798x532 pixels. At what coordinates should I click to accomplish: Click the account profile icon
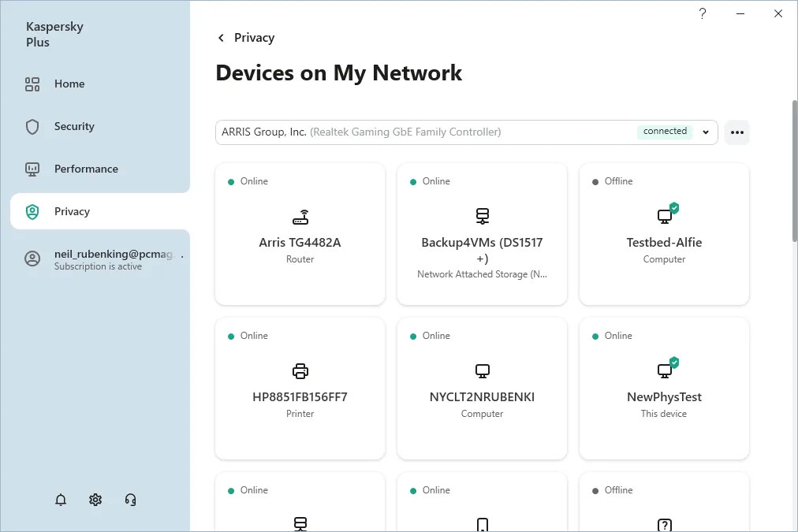[32, 259]
